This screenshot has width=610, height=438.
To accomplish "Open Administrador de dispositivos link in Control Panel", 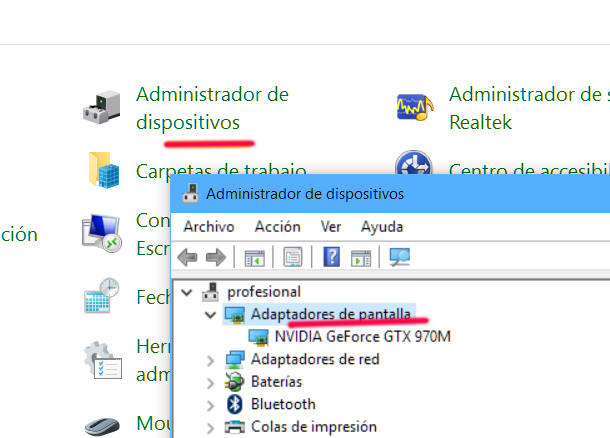I will click(212, 108).
